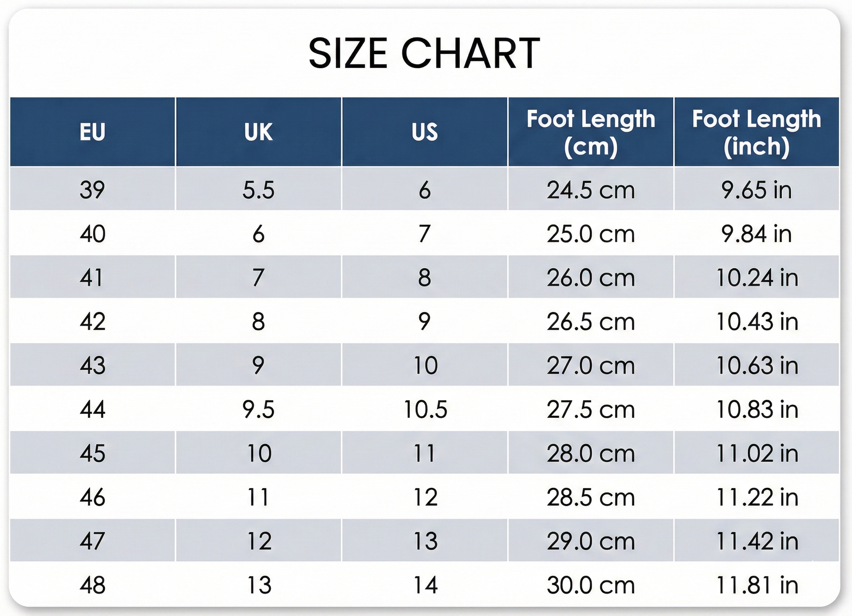Click the US column header
Image resolution: width=852 pixels, height=616 pixels.
pyautogui.click(x=424, y=132)
